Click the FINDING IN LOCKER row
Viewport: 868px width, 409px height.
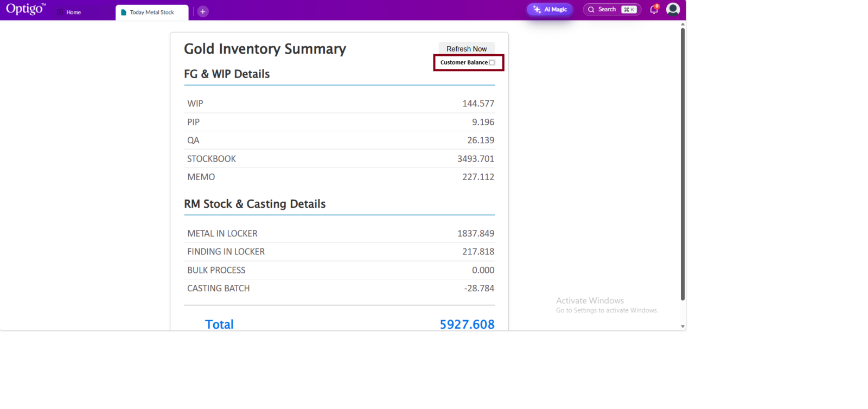pyautogui.click(x=339, y=252)
